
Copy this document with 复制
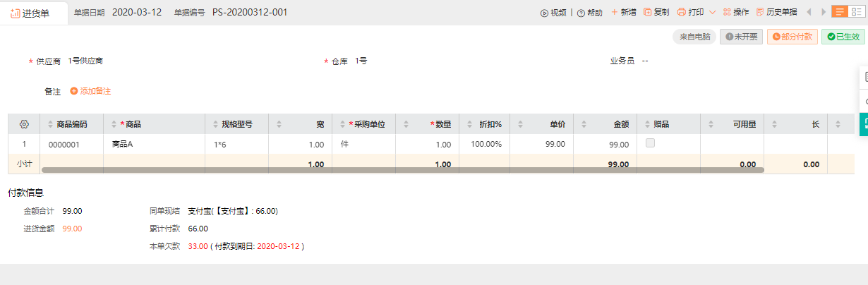point(656,12)
